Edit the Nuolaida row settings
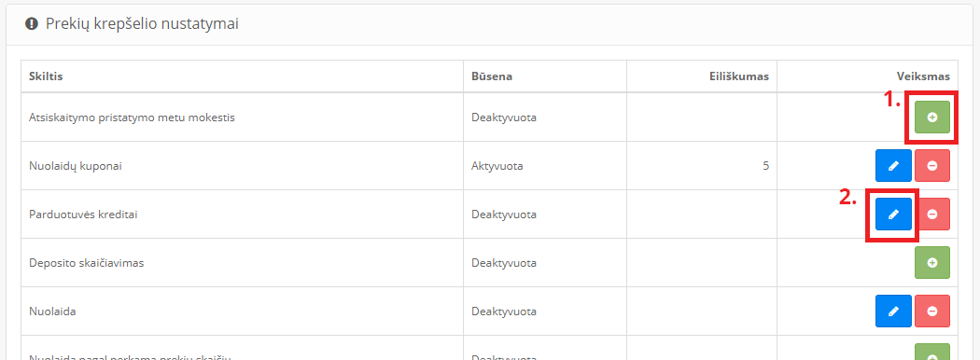This screenshot has height=360, width=980. (x=893, y=312)
